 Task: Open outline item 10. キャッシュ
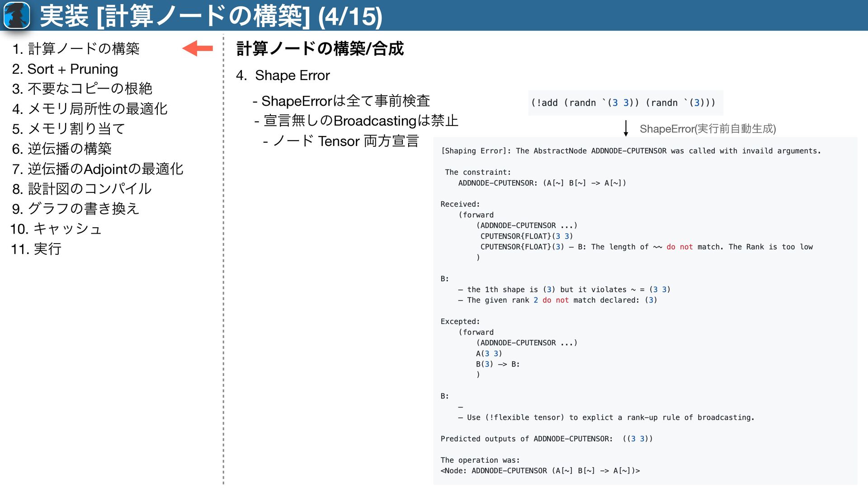coord(56,229)
